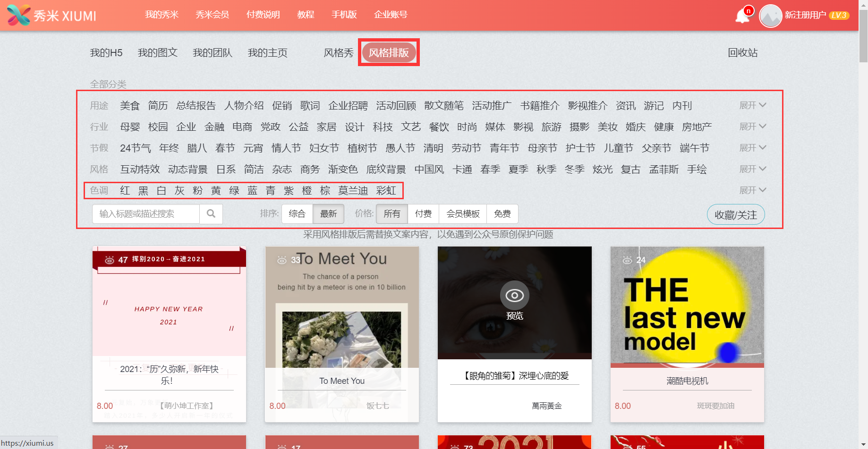Expand the 风格 category row
Image resolution: width=868 pixels, height=449 pixels.
tap(752, 169)
